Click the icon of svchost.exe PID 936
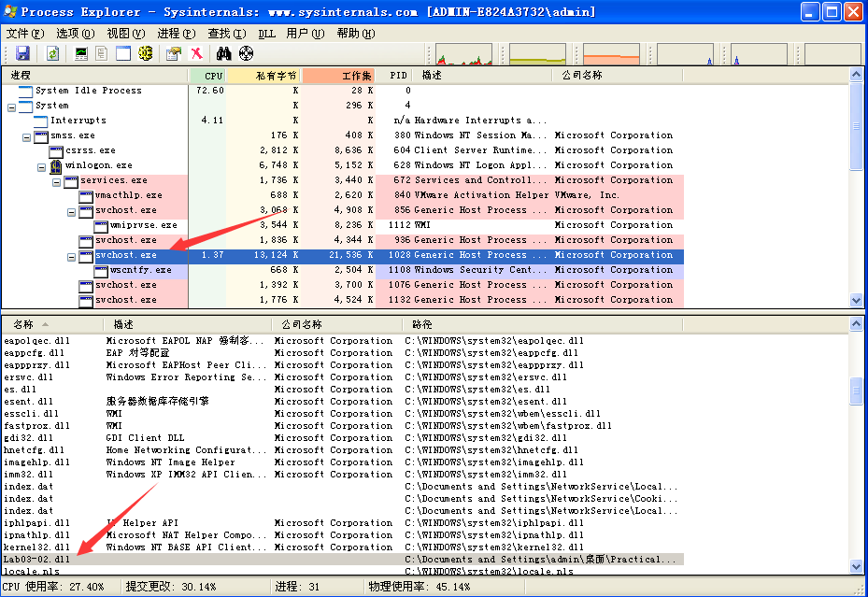This screenshot has width=868, height=597. (x=85, y=240)
